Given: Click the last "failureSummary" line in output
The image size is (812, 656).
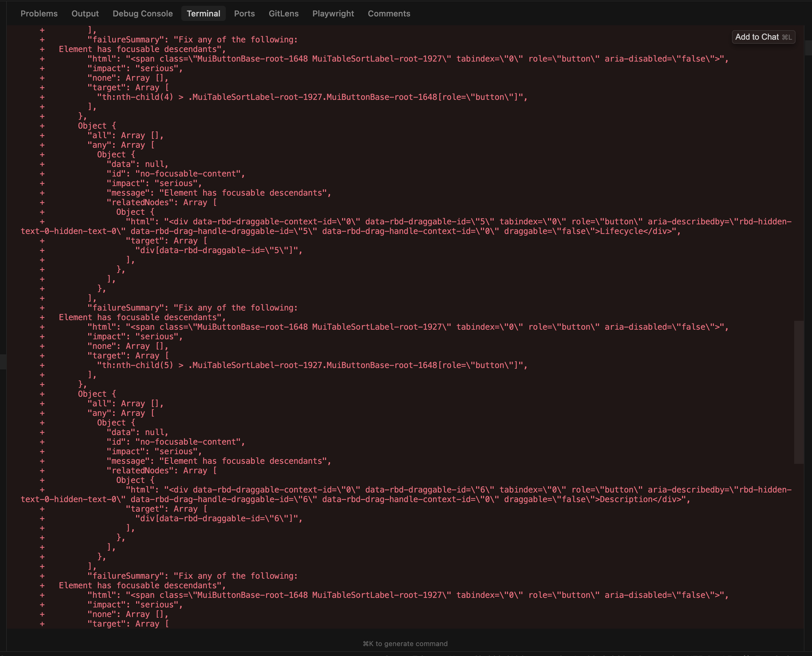Looking at the screenshot, I should [x=192, y=576].
